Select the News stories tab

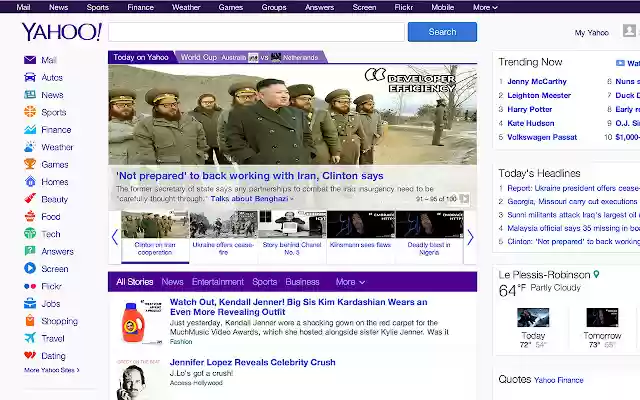pos(172,282)
